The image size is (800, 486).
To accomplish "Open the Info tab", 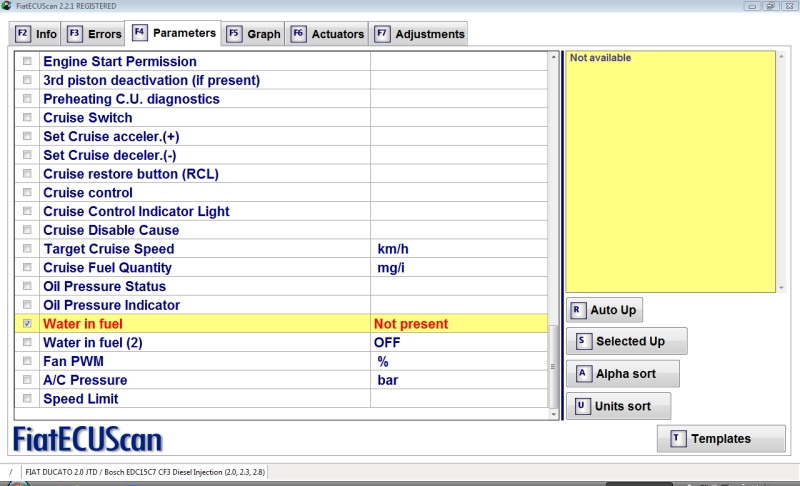I will click(35, 34).
